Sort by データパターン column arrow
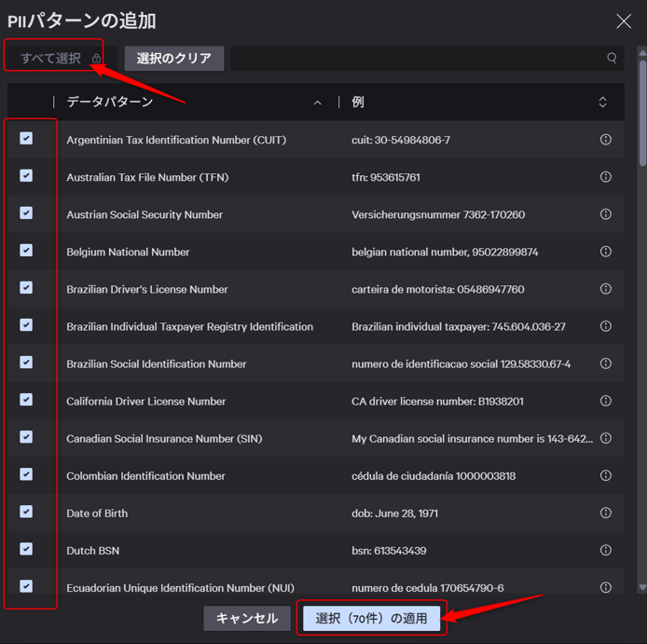 tap(317, 103)
